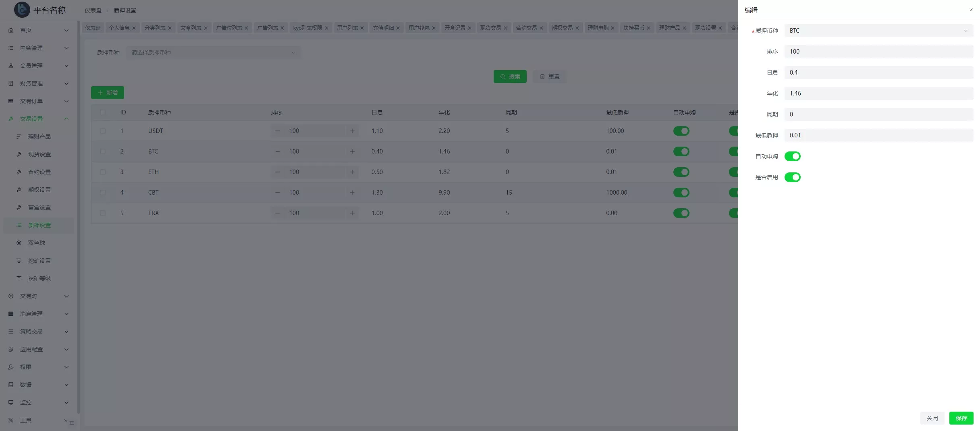Click the 关闭 button
The image size is (980, 431).
pyautogui.click(x=932, y=418)
